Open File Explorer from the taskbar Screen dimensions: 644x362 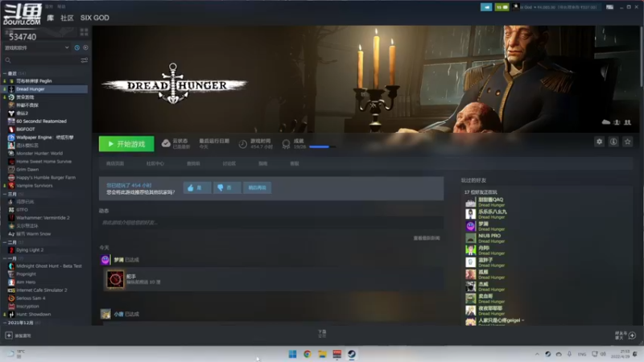tap(322, 354)
